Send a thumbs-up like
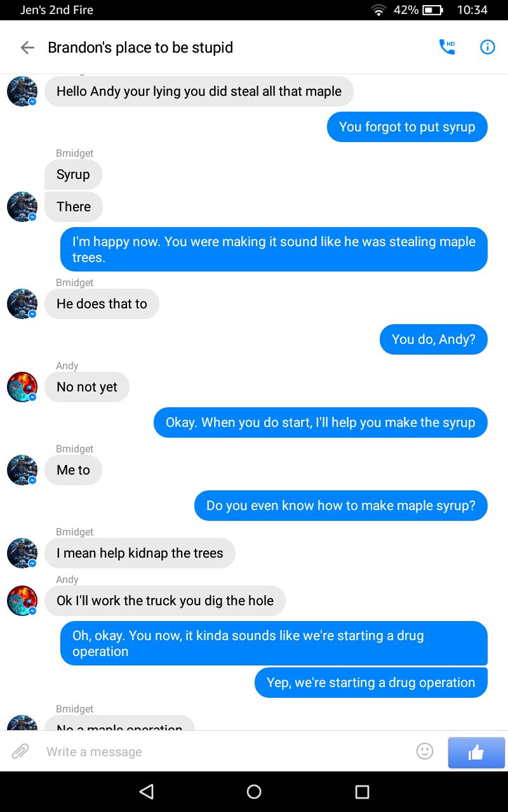This screenshot has height=812, width=508. click(476, 752)
